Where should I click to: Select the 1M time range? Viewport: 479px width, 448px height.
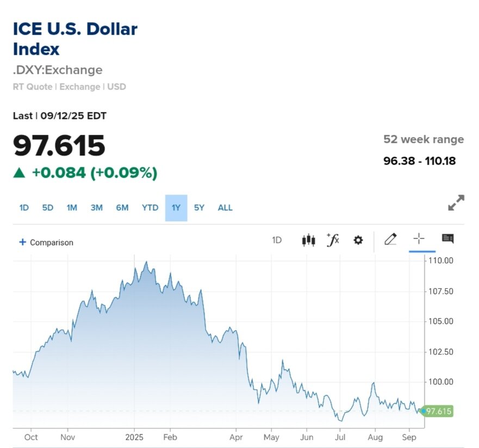[x=72, y=208]
